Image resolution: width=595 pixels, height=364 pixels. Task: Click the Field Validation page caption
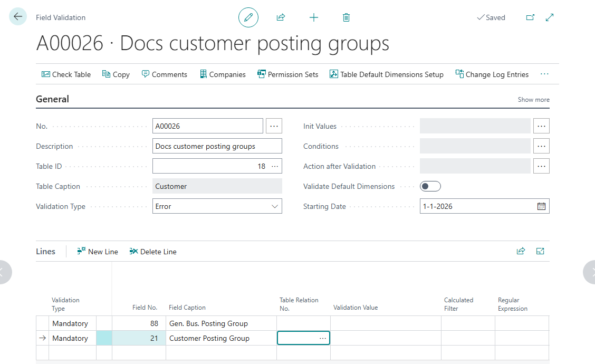point(61,17)
